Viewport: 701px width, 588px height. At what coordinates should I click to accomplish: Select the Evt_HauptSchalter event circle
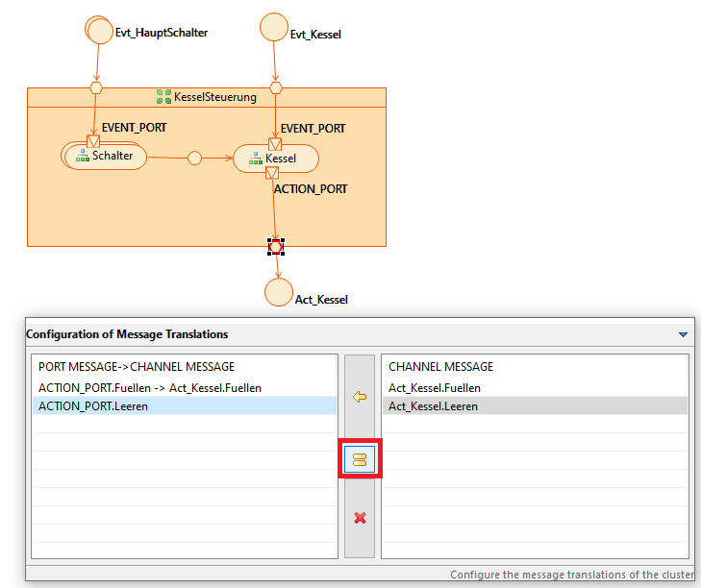99,29
